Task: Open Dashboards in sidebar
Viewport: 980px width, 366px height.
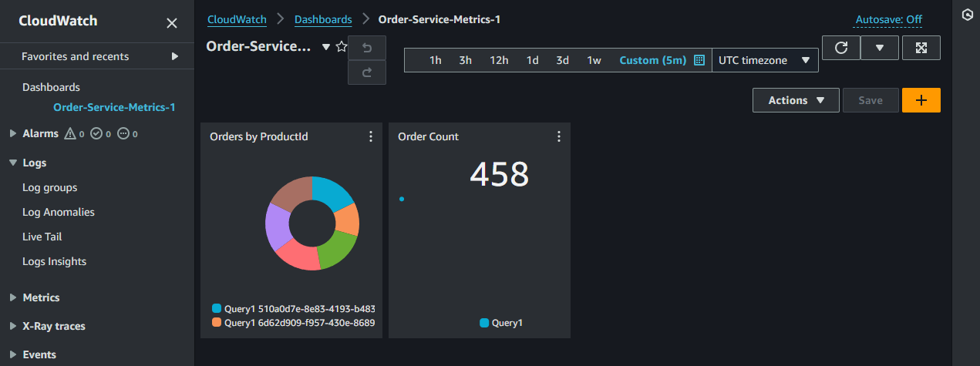Action: coord(51,88)
